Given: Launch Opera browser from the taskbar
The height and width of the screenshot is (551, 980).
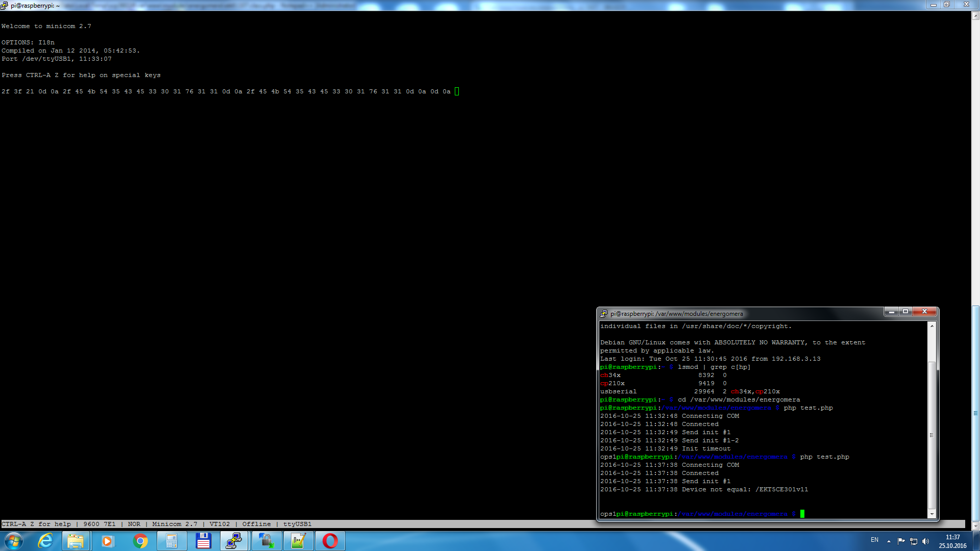Looking at the screenshot, I should coord(330,541).
